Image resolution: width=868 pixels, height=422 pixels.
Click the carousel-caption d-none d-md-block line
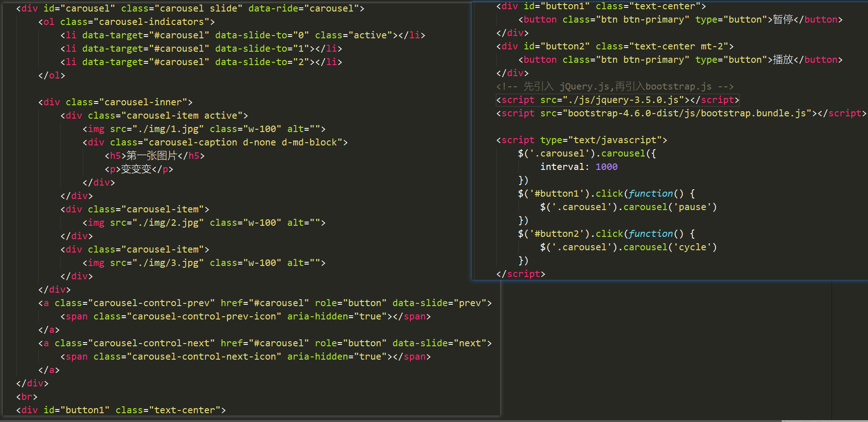(215, 142)
